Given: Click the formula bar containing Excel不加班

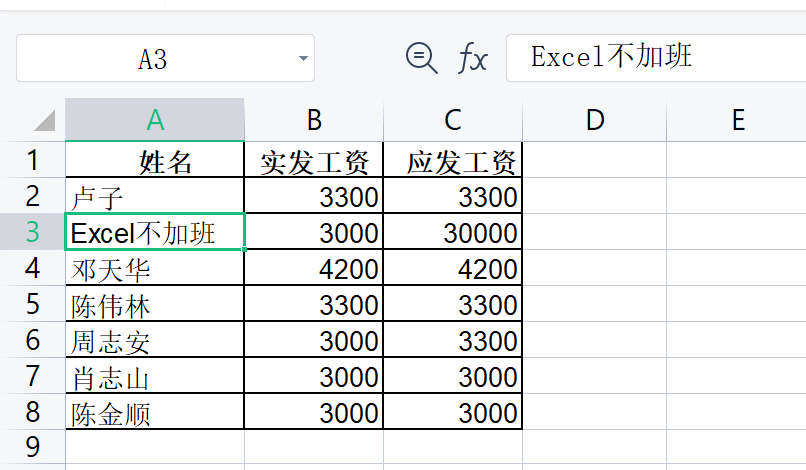Looking at the screenshot, I should click(656, 58).
